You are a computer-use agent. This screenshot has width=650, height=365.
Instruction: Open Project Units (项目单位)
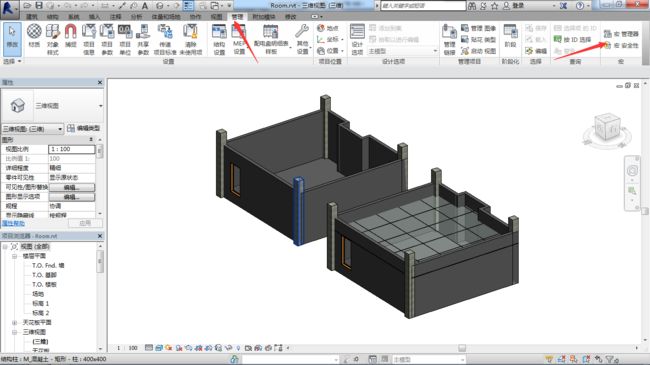click(x=125, y=39)
